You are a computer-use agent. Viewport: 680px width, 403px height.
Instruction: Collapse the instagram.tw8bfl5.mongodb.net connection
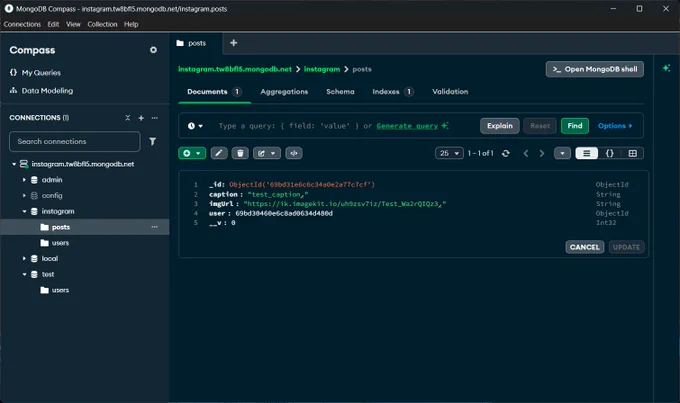(x=14, y=164)
